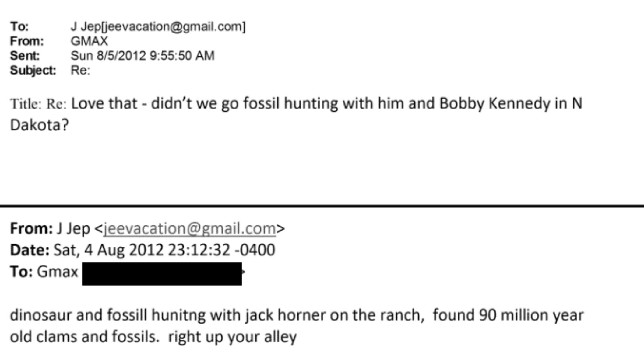Click the bold Date: label
644x364 pixels.
click(30, 250)
